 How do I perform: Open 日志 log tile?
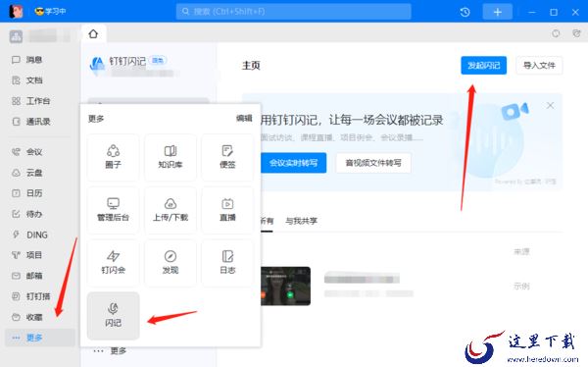pos(227,263)
